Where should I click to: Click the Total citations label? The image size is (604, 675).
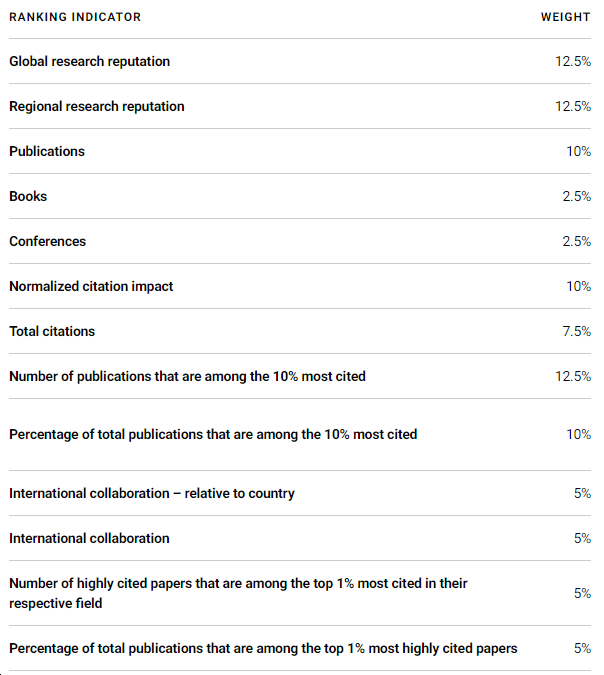tap(52, 331)
